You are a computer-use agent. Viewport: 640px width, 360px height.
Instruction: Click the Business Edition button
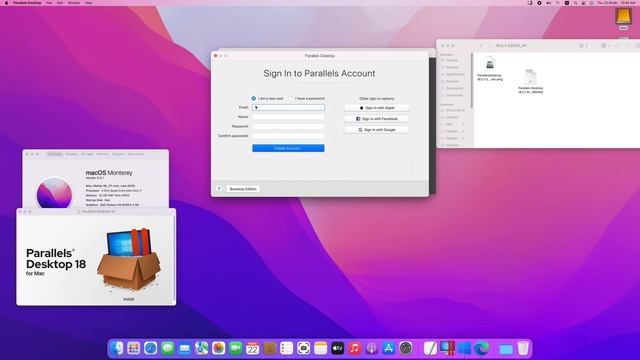point(243,189)
